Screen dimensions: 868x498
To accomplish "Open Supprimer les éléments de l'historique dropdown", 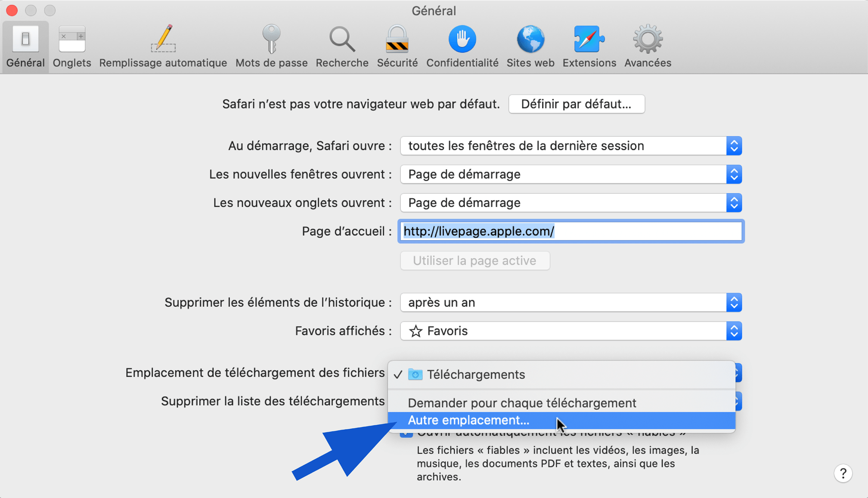I will 571,303.
